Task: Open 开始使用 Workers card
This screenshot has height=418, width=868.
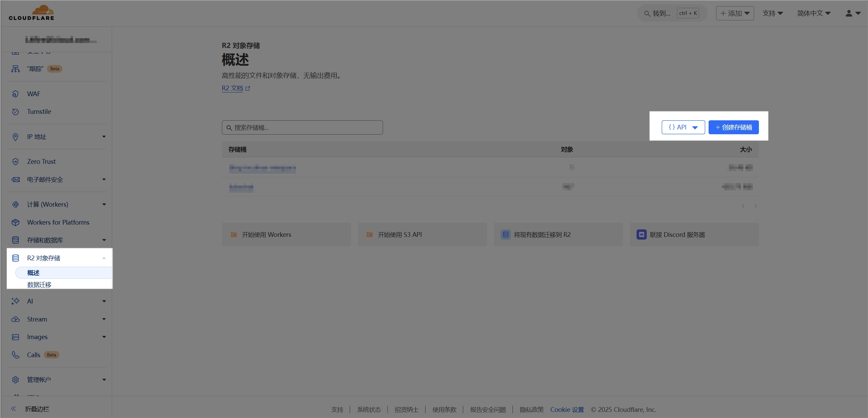Action: pyautogui.click(x=286, y=234)
